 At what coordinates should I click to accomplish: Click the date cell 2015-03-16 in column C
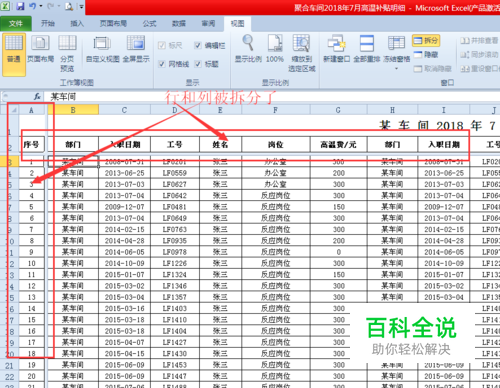click(x=124, y=309)
